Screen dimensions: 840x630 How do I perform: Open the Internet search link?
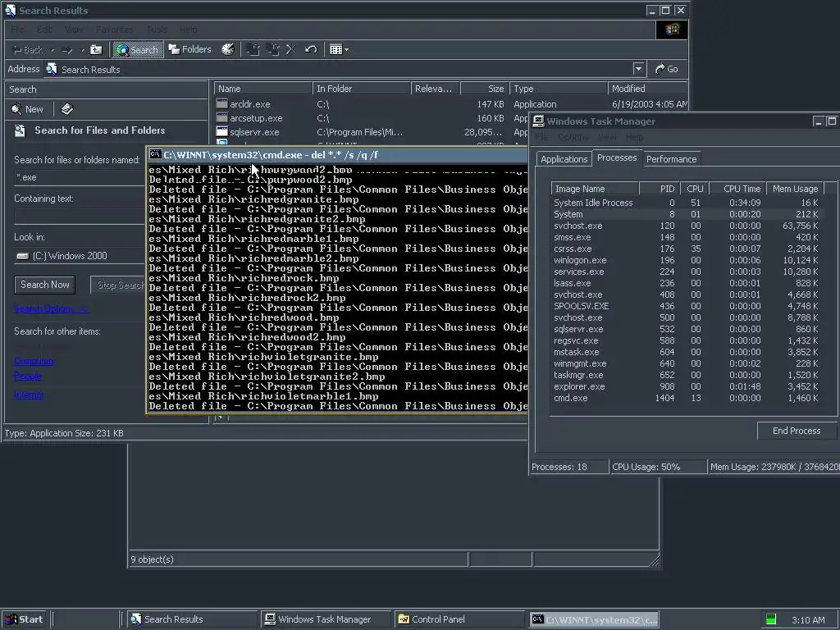(29, 395)
